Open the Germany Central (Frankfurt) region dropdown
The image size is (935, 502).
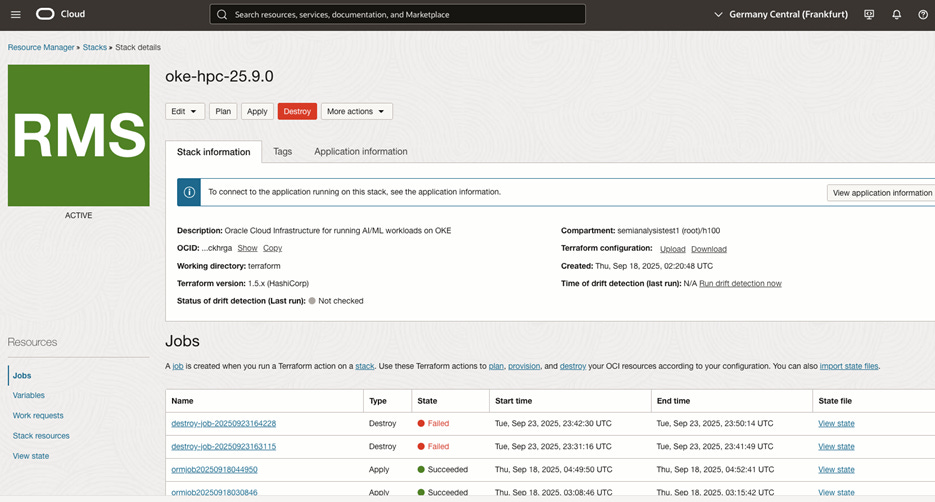pos(781,14)
